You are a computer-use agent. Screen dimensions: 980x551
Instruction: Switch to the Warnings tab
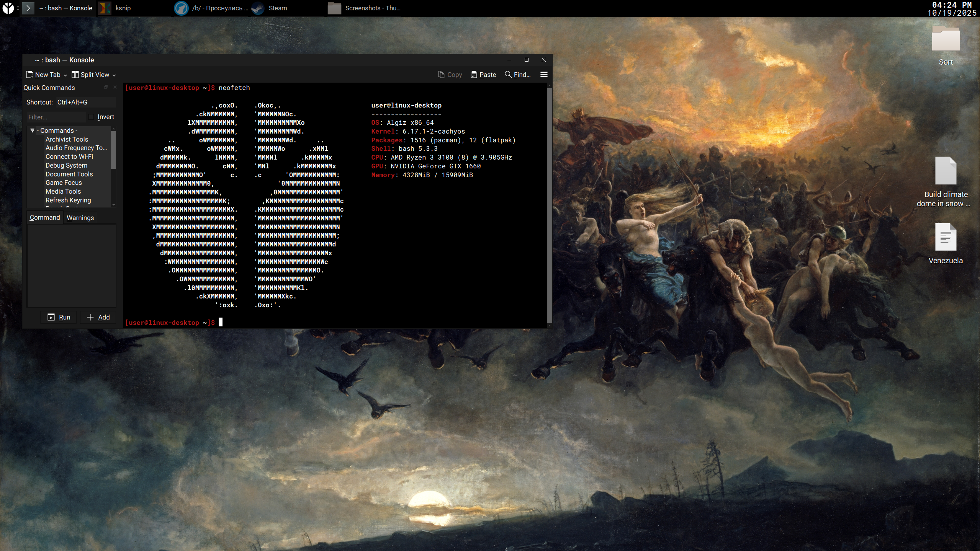(x=80, y=218)
